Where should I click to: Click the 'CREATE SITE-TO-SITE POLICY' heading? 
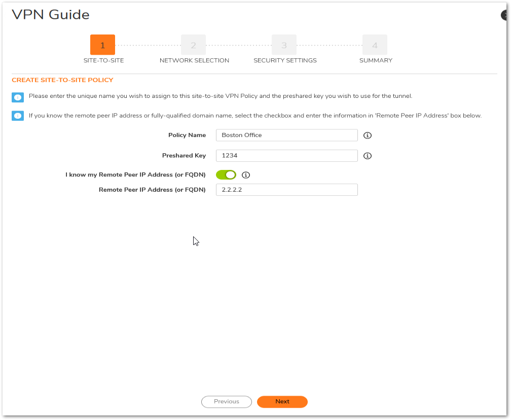coord(62,80)
